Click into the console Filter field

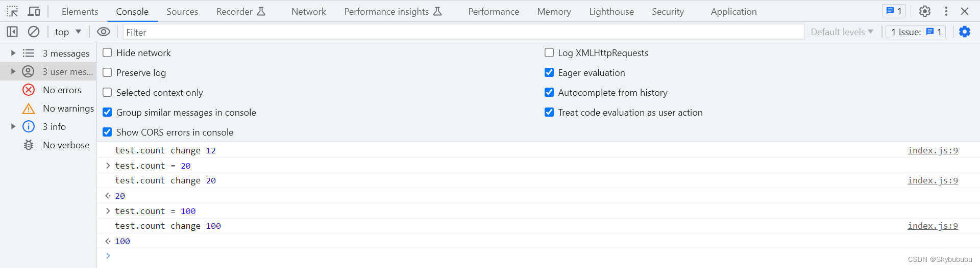pyautogui.click(x=459, y=32)
